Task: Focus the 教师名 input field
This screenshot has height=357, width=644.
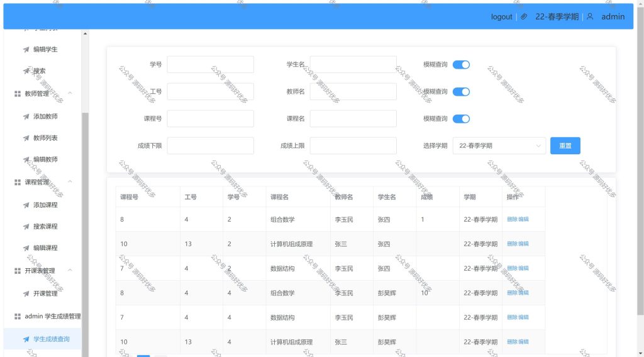Action: (353, 92)
